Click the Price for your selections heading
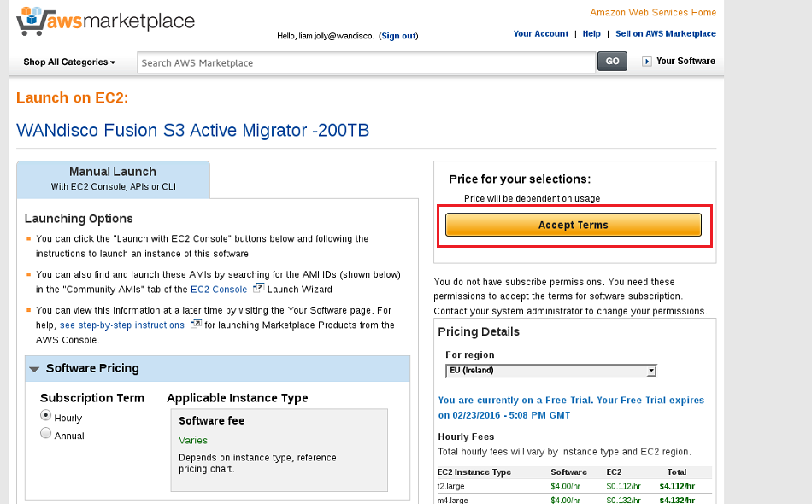This screenshot has width=812, height=504. [520, 179]
